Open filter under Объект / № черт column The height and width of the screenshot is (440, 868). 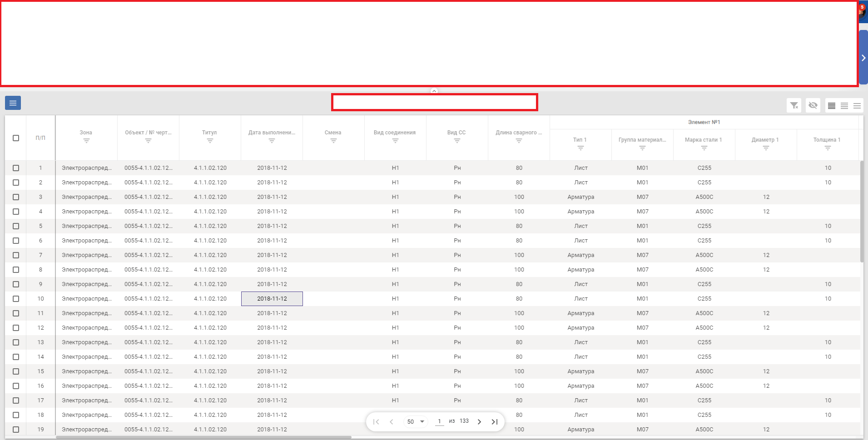[x=148, y=141]
